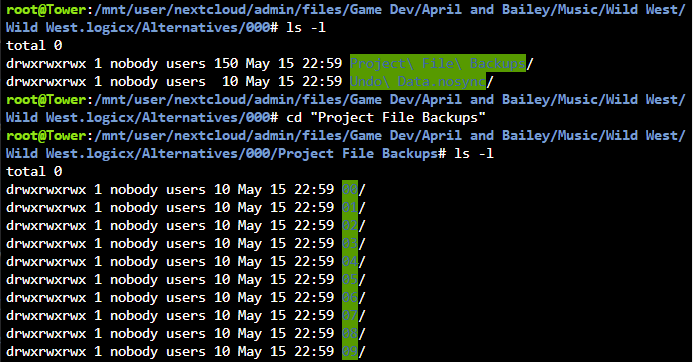Click the first root@Tower prompt label

click(46, 9)
